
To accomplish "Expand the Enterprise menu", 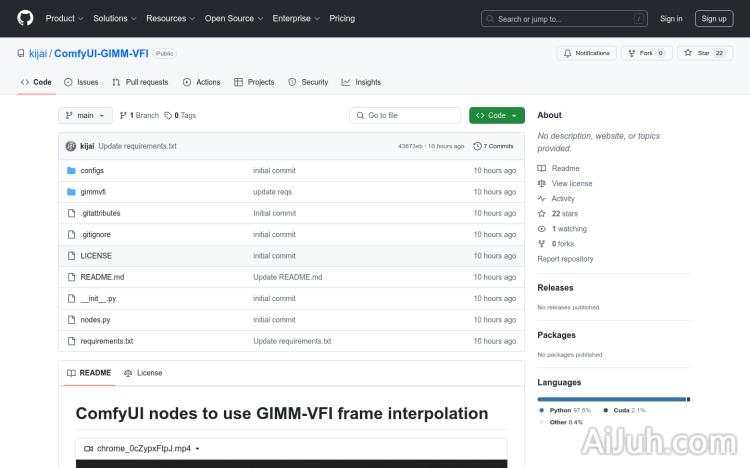I will (x=296, y=18).
